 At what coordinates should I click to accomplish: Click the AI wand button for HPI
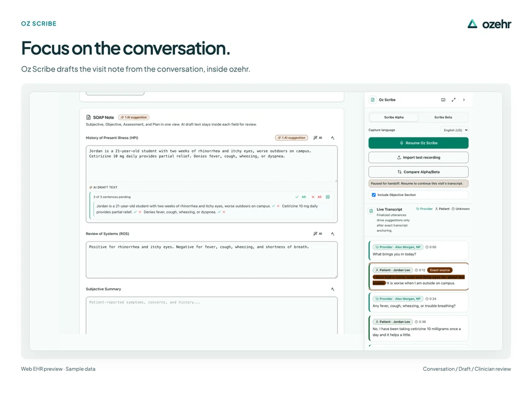coord(318,138)
